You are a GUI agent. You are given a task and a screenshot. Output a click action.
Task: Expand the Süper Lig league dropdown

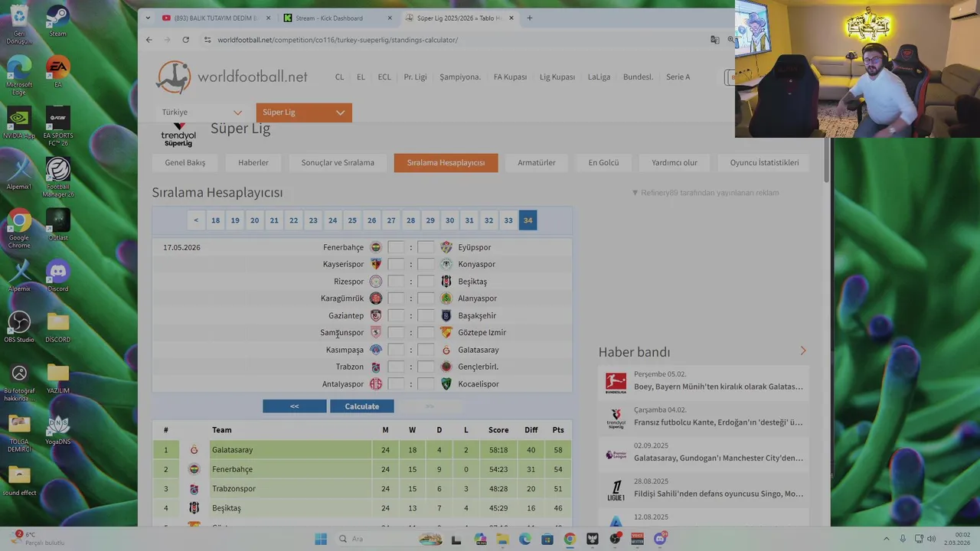coord(304,112)
